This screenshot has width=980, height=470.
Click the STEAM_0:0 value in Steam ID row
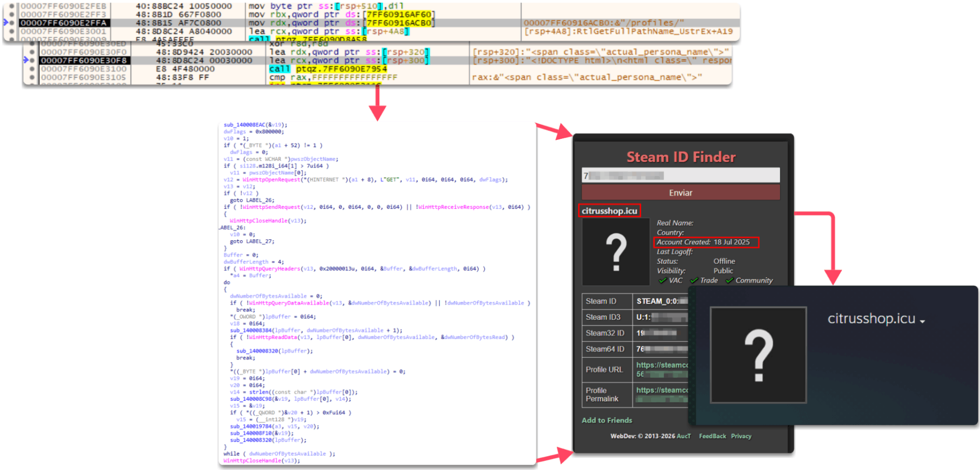click(x=662, y=301)
